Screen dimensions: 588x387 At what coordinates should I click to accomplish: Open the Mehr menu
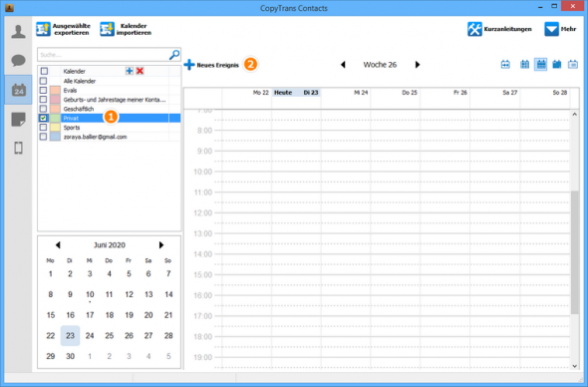tap(560, 29)
